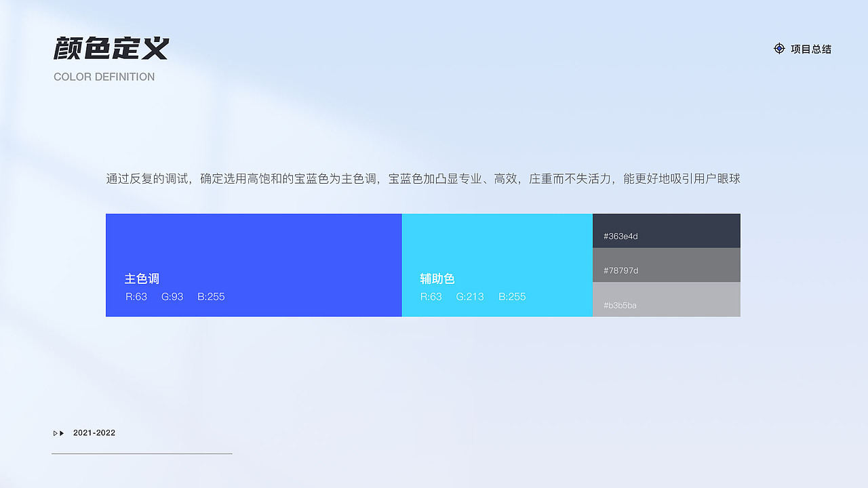The height and width of the screenshot is (488, 868).
Task: Click the 2021-2022 date text
Action: 94,432
